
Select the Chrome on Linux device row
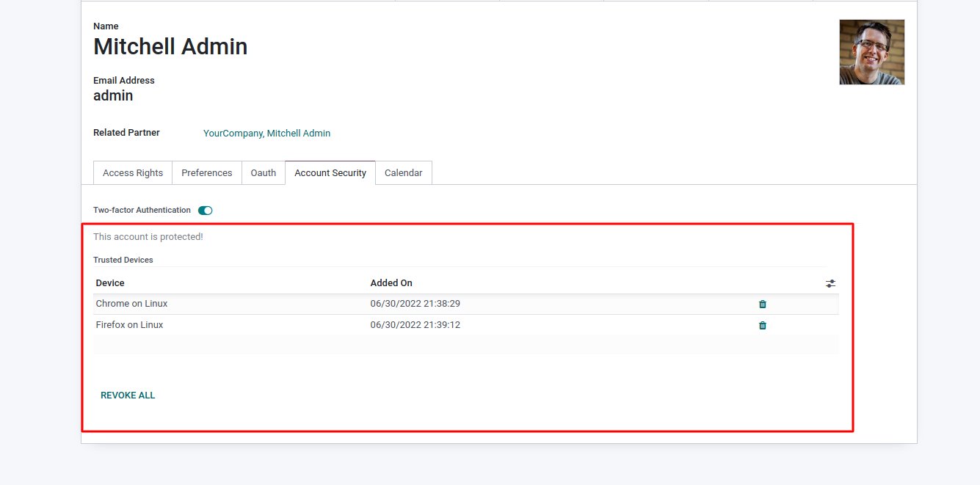(x=132, y=304)
